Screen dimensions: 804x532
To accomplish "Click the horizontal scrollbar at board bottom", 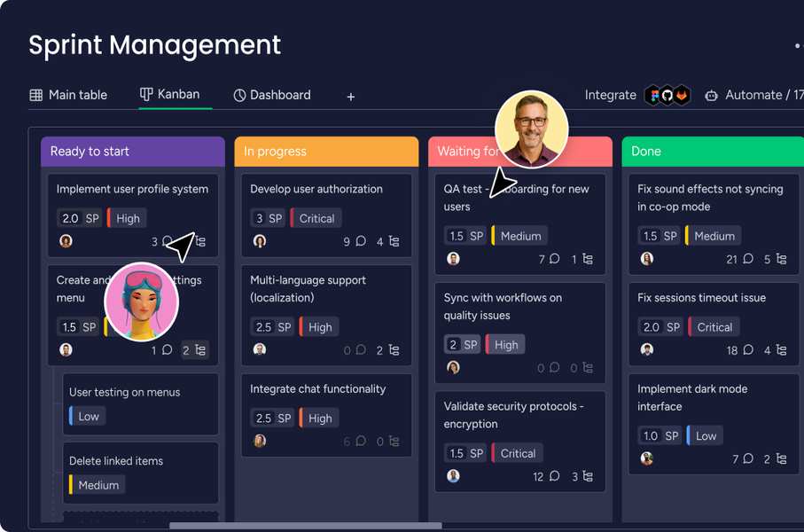I will tap(306, 525).
